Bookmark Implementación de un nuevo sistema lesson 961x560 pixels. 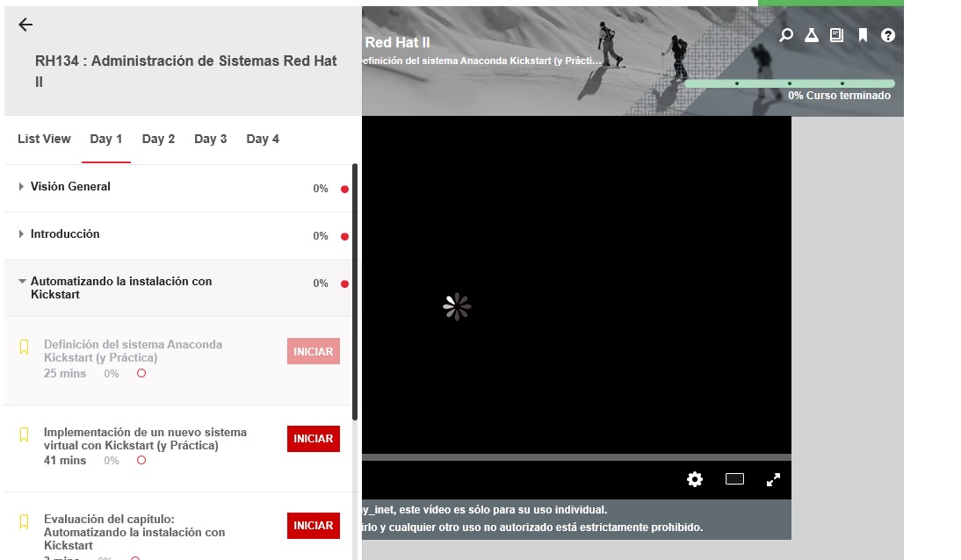point(25,434)
